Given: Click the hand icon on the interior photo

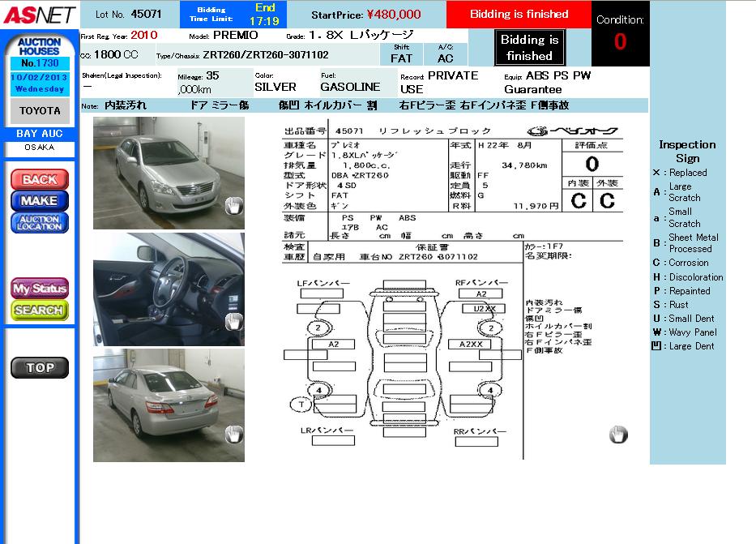Looking at the screenshot, I should pos(233,321).
